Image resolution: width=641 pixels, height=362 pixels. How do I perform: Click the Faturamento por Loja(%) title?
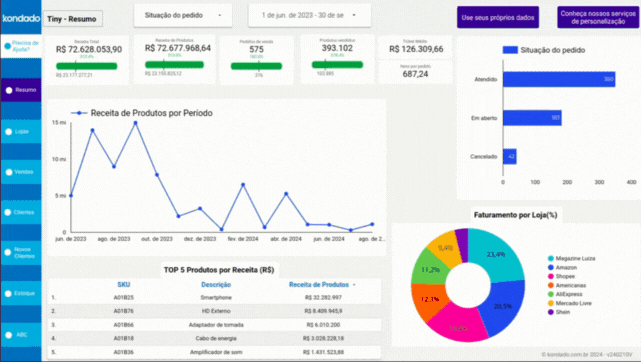coord(515,215)
